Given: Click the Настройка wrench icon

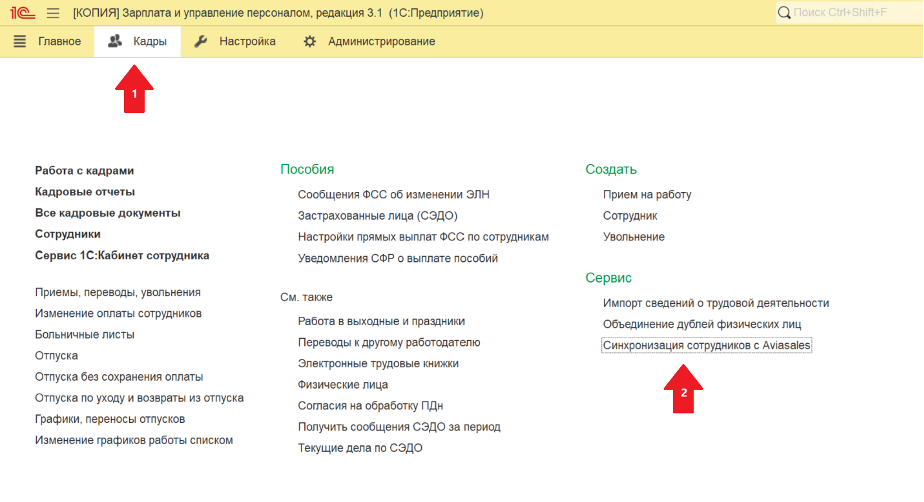Looking at the screenshot, I should [201, 41].
